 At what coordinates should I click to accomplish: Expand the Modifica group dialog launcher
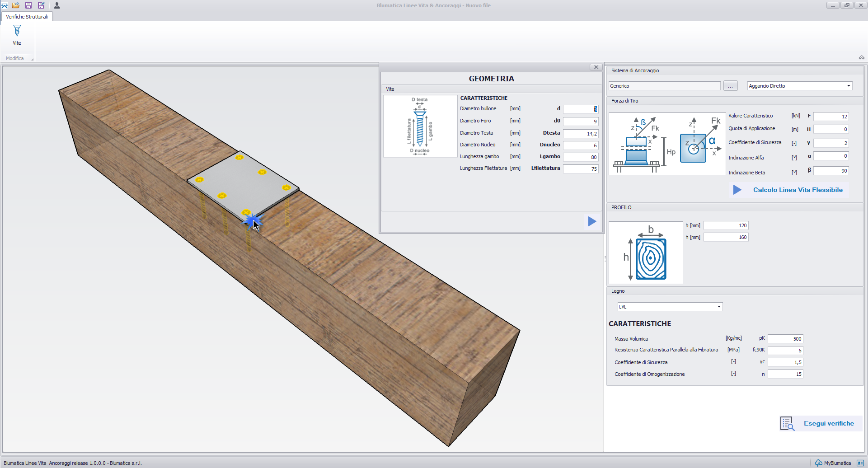pos(32,59)
